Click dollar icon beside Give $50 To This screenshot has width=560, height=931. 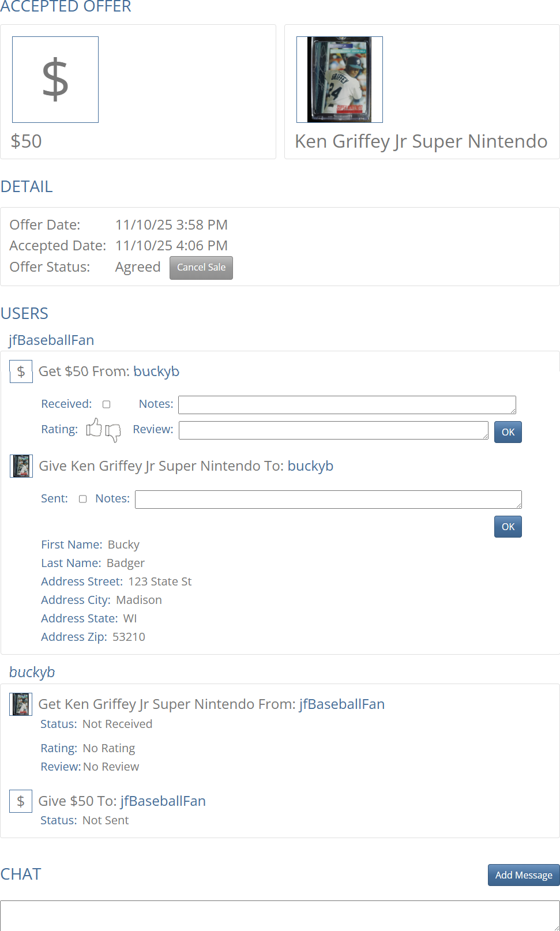pos(21,801)
